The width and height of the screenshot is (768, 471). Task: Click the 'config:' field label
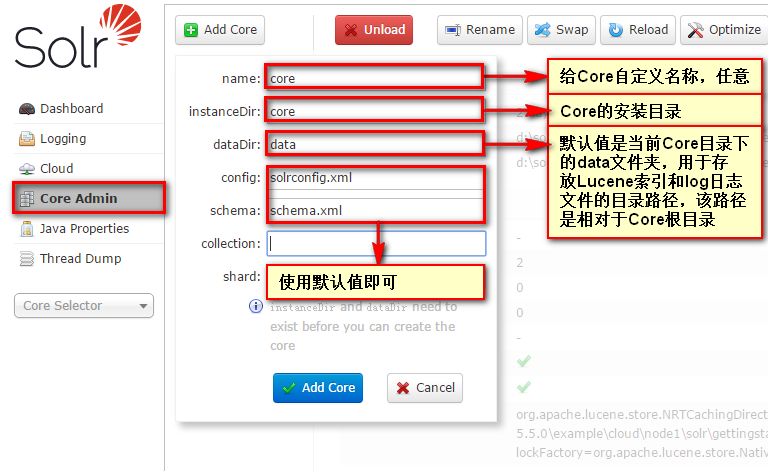click(x=241, y=177)
